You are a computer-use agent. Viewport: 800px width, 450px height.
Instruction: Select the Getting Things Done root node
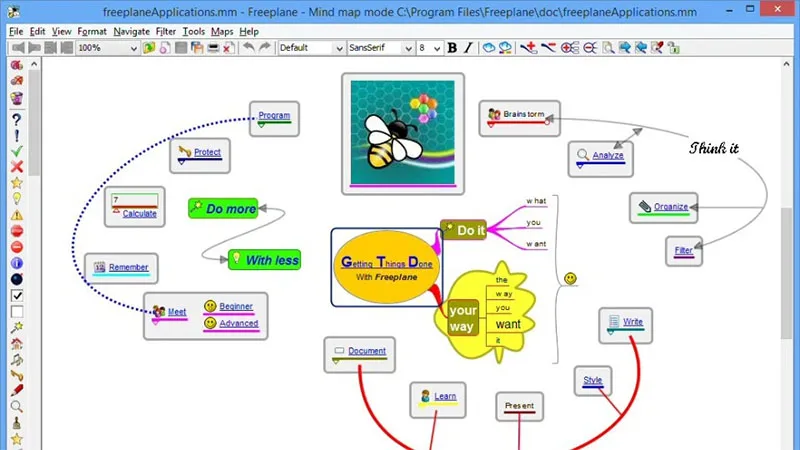click(386, 267)
